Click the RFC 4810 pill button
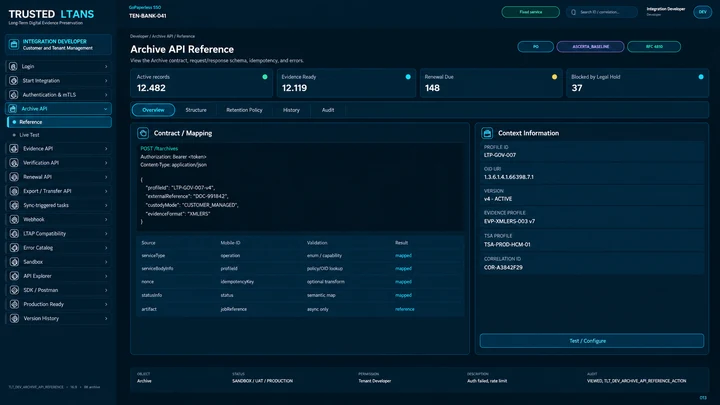Viewport: 720px width, 405px height. 654,46
